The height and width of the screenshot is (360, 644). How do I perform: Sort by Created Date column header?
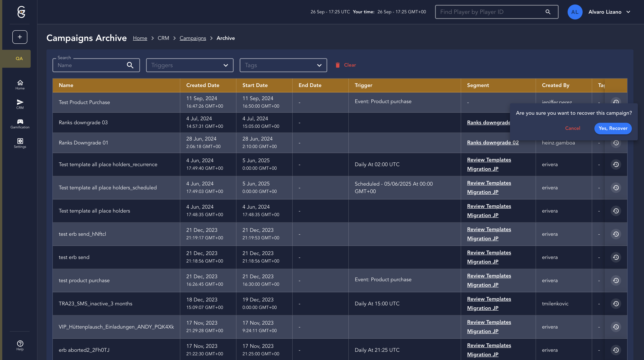click(203, 85)
